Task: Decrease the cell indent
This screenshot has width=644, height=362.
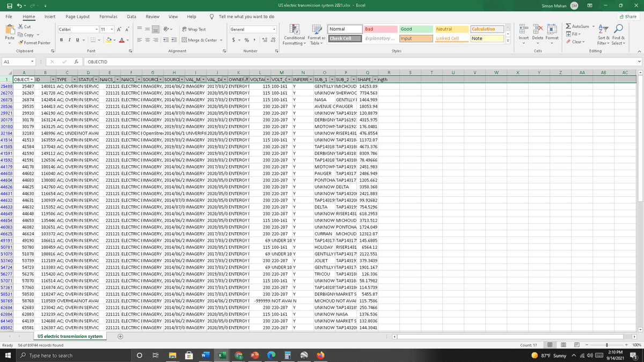Action: click(x=166, y=40)
